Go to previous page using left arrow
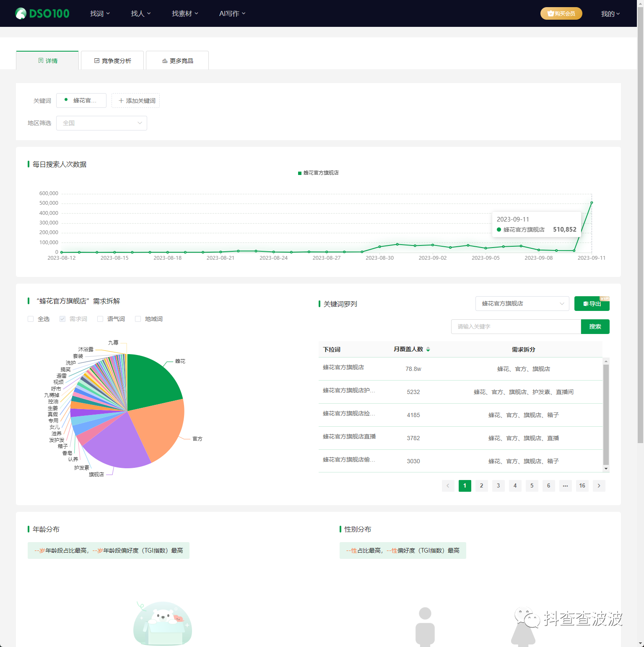The height and width of the screenshot is (647, 644). (448, 486)
